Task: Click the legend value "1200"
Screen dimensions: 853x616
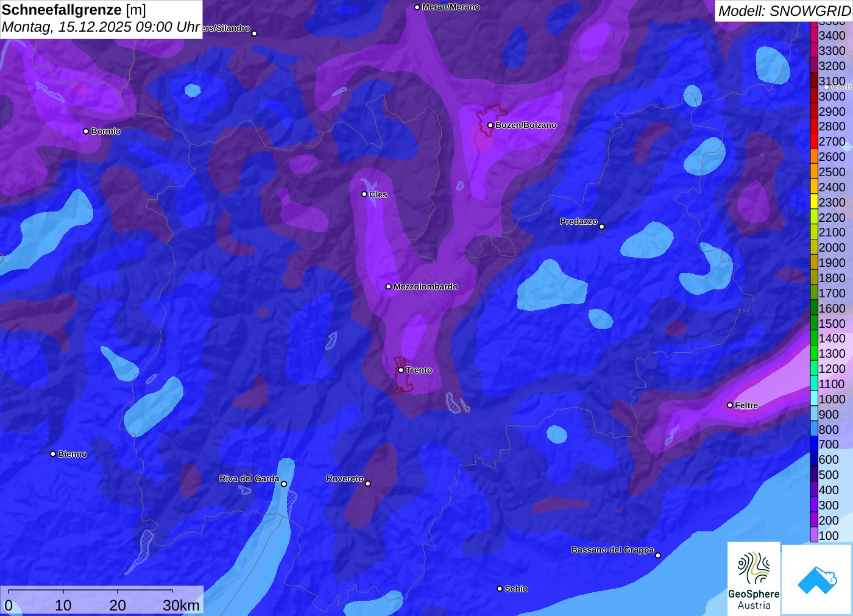Action: click(832, 369)
